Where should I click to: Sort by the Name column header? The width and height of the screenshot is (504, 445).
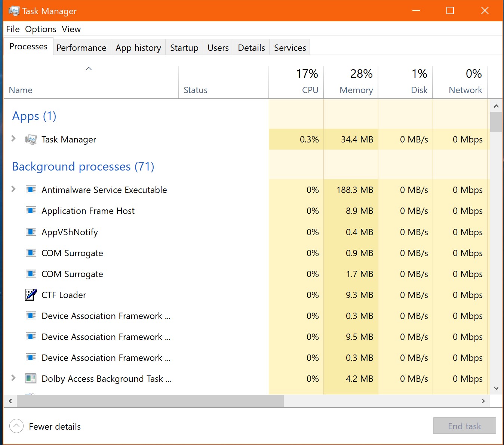pos(91,82)
